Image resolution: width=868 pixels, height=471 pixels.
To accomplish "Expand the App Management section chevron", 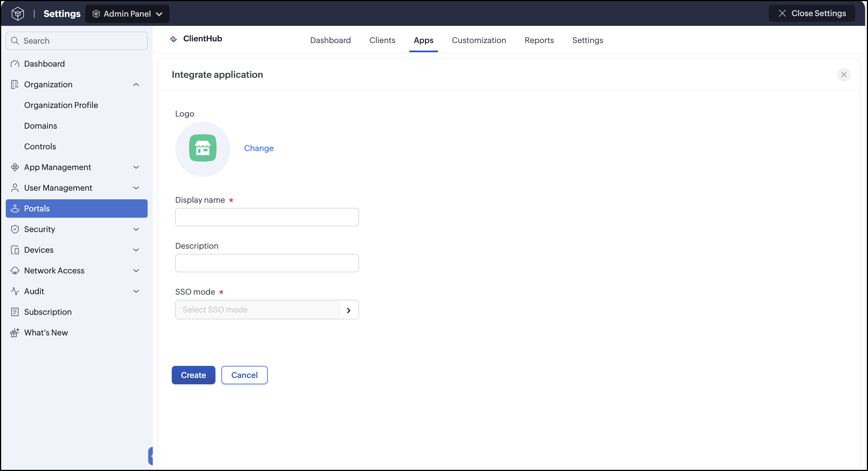I will coord(136,167).
